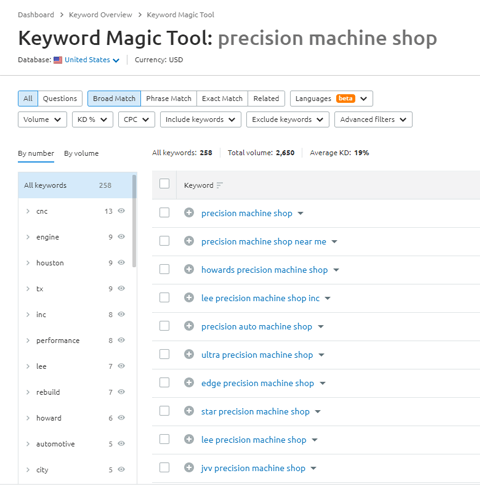Add 'precision machine shop' keyword with plus icon

[x=189, y=212]
